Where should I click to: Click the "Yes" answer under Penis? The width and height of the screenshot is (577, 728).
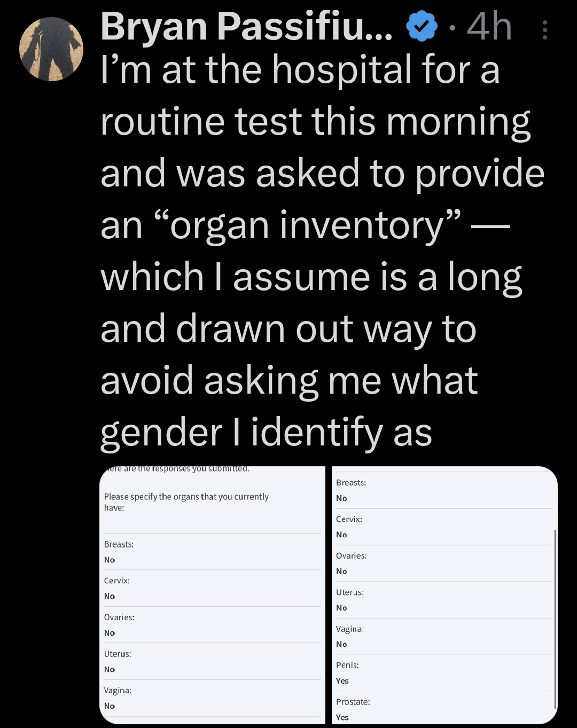pyautogui.click(x=342, y=681)
